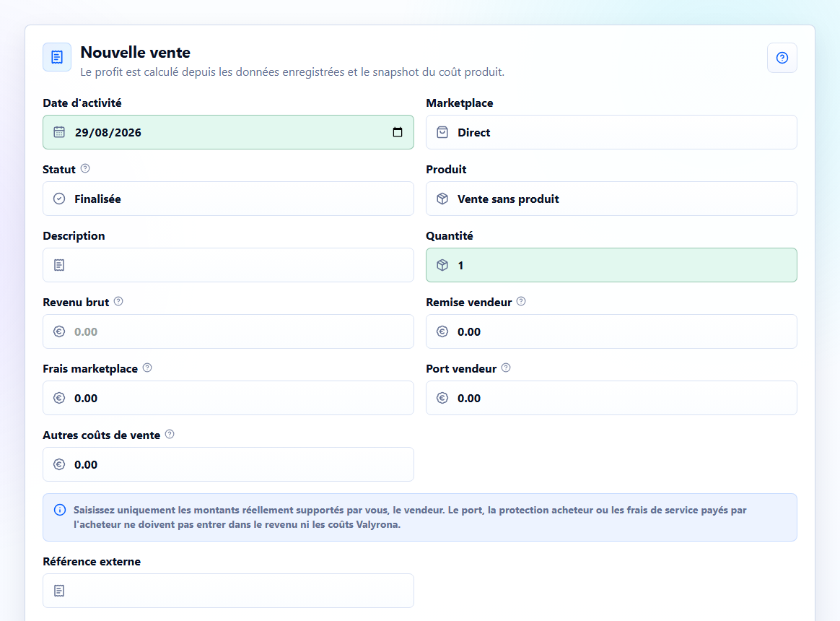Focus the Revenu brut amount field

[228, 332]
